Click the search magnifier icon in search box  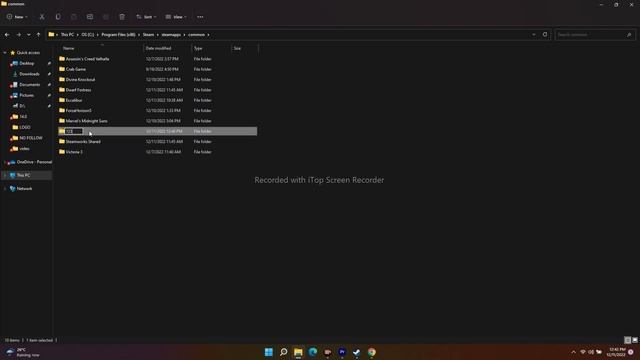[x=629, y=35]
